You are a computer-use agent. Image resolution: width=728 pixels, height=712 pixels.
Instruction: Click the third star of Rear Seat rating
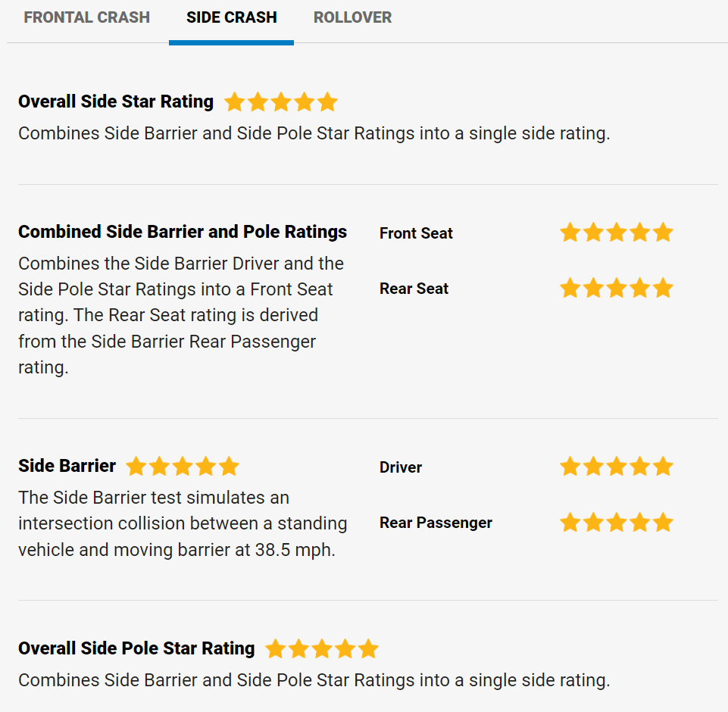coord(617,288)
